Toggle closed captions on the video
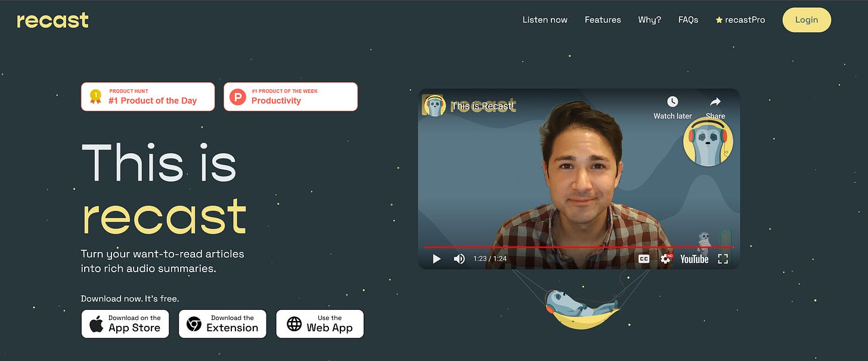Screen dimensions: 868x361 [x=644, y=259]
